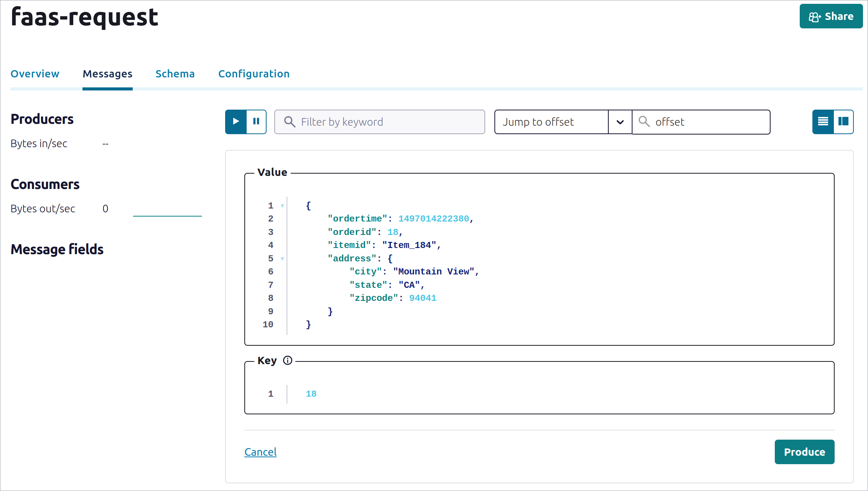Click the dropdown chevron next to Jump to offset
This screenshot has height=491, width=868.
620,122
